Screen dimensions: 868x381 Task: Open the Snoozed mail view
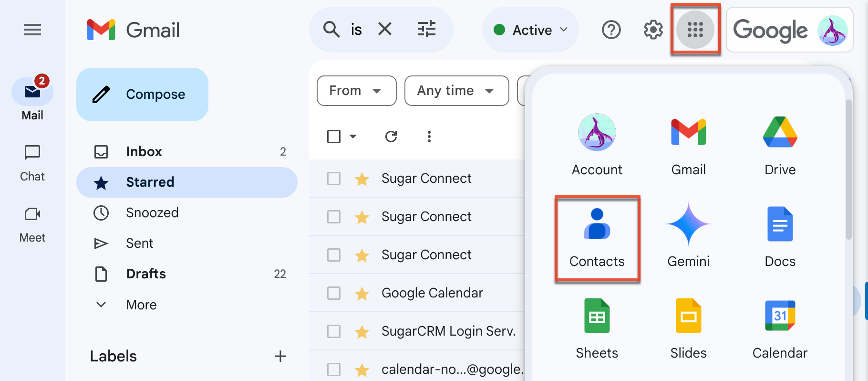(x=152, y=212)
